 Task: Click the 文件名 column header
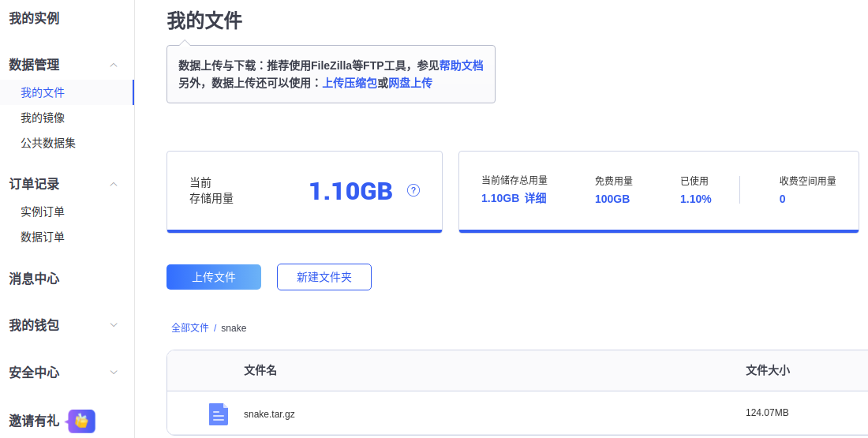click(260, 370)
